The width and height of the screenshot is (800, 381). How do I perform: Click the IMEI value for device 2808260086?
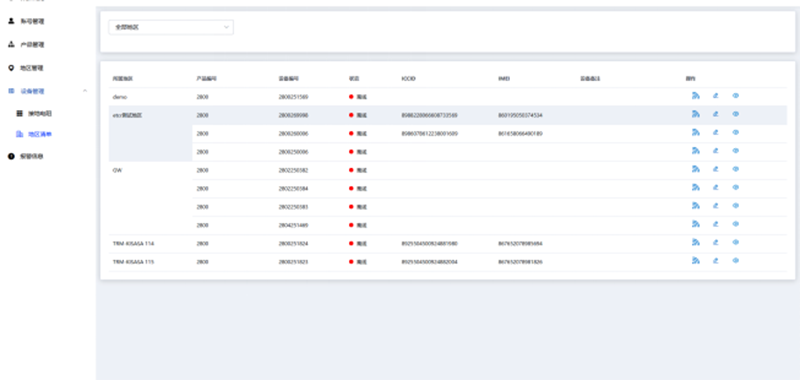coord(520,133)
